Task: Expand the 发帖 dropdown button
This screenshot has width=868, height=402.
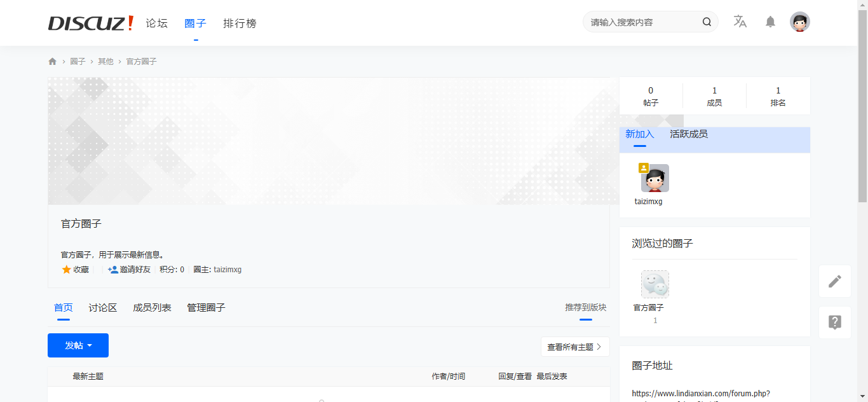Action: (x=78, y=345)
